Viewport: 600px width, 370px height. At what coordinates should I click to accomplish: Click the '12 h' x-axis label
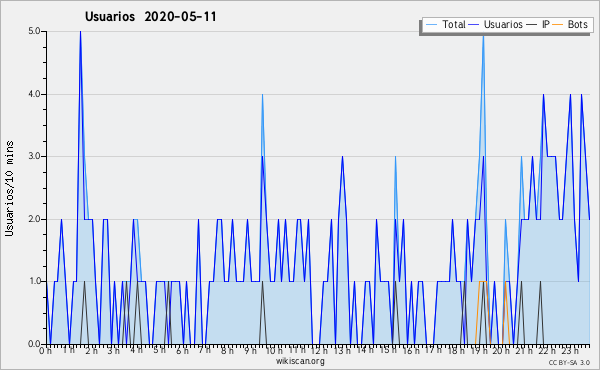click(x=319, y=350)
